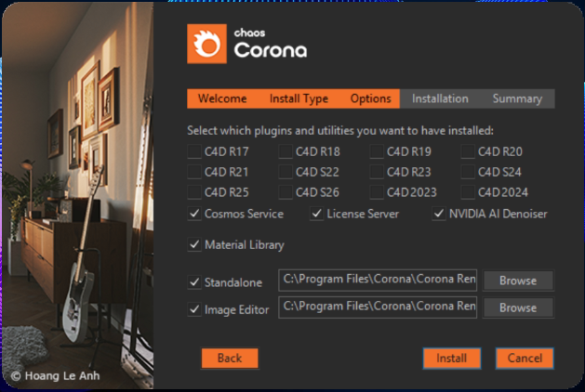Untick the Material Library checkbox
585x392 pixels.
[x=194, y=245]
